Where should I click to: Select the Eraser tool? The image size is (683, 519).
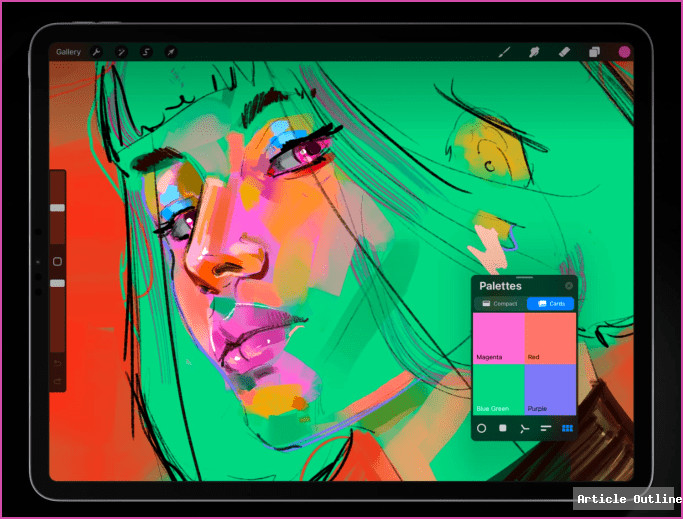[x=564, y=52]
